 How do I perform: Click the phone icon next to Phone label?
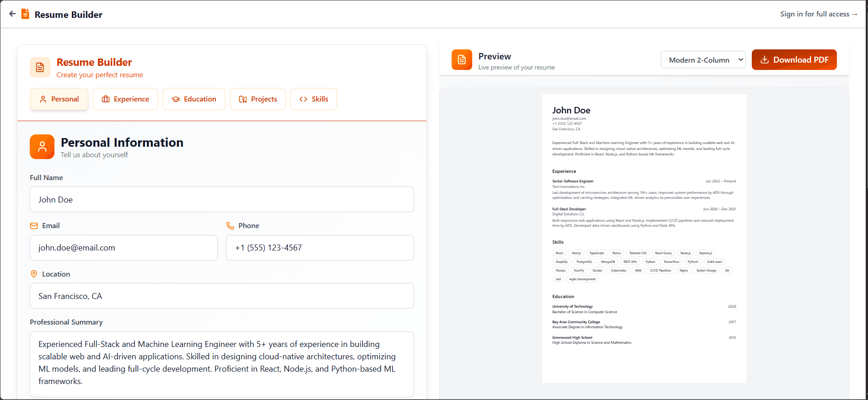[x=230, y=226]
